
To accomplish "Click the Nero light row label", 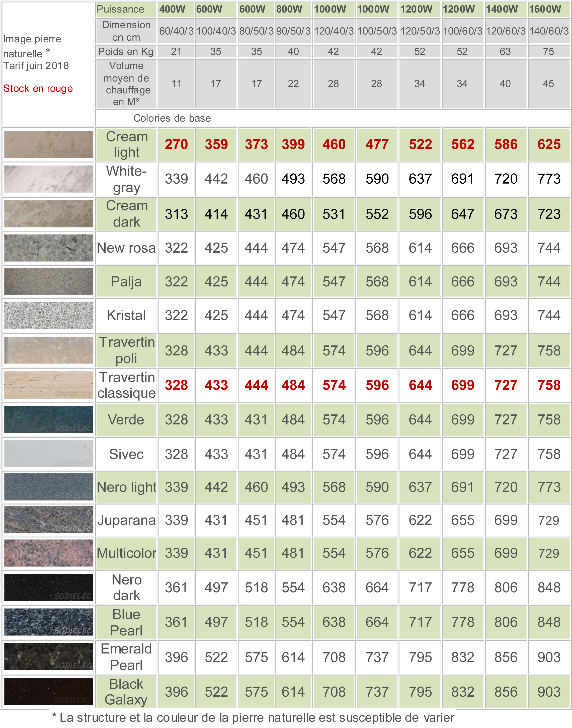I will tap(127, 487).
